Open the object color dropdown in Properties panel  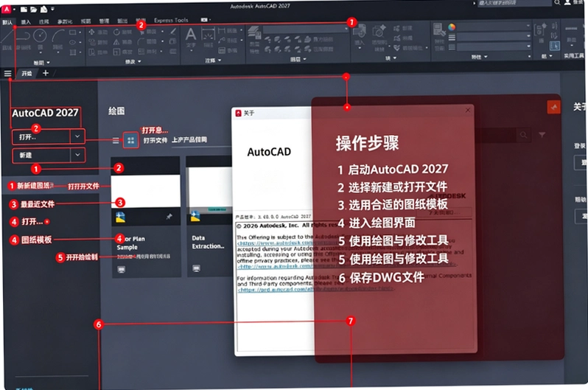coord(528,27)
